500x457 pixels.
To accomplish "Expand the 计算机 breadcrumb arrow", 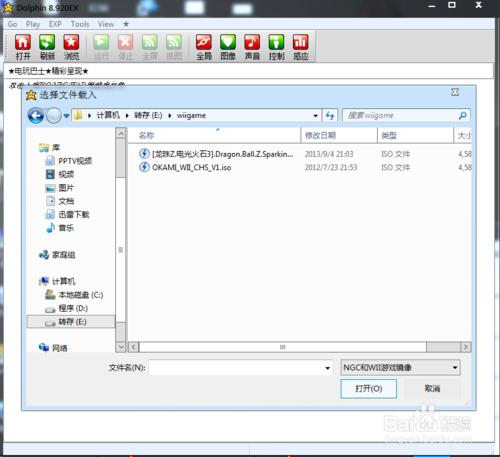I will tap(127, 116).
